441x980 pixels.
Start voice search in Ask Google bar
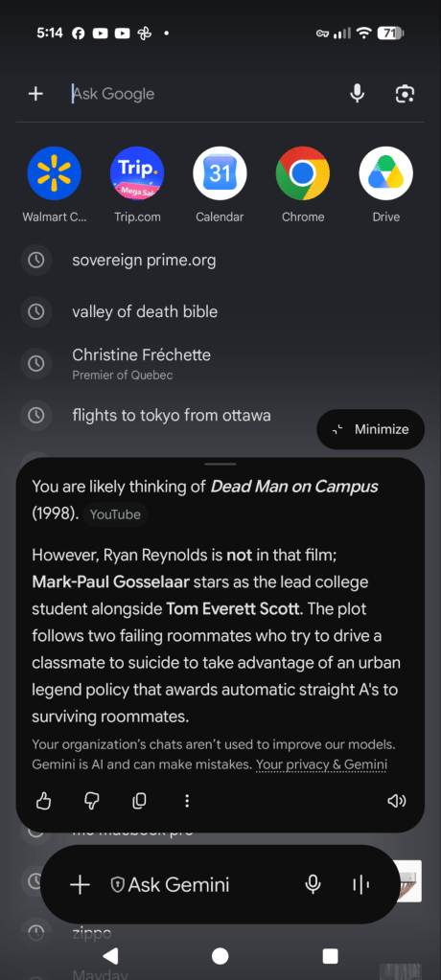pos(357,94)
